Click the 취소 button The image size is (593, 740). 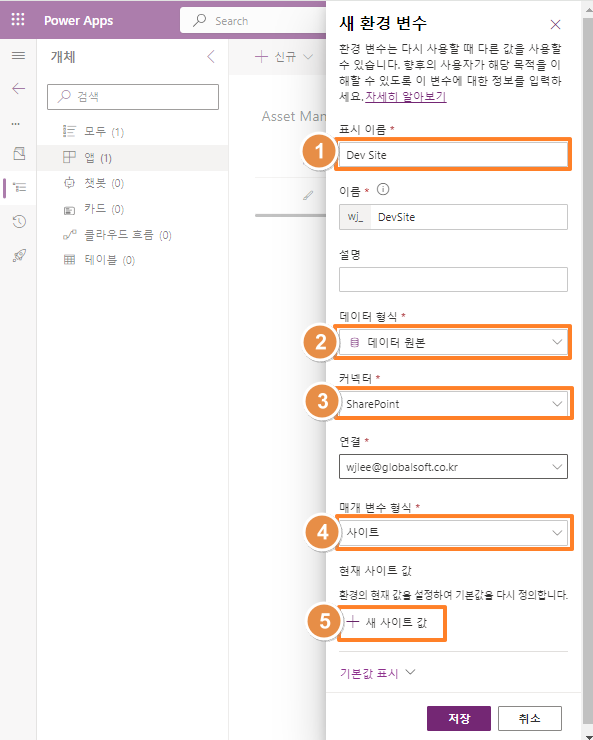click(529, 718)
